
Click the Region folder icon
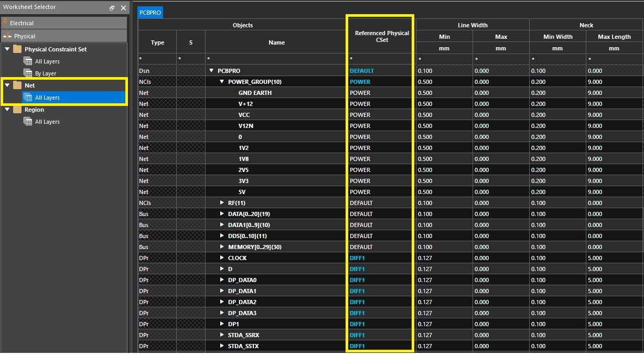pyautogui.click(x=17, y=110)
